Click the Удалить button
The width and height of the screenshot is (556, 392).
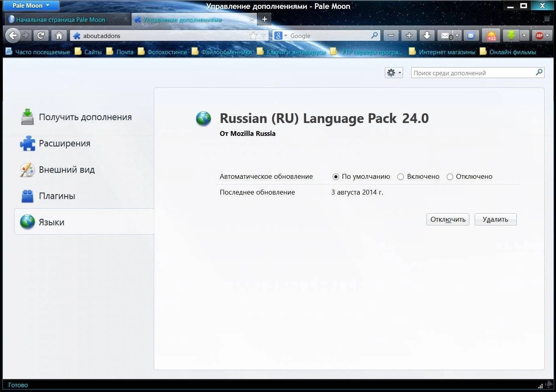[495, 219]
